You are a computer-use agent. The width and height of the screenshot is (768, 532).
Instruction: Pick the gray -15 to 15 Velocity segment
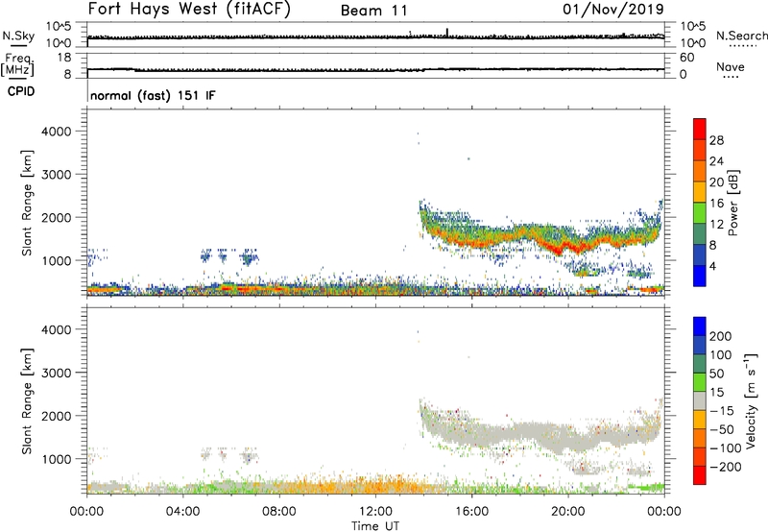pyautogui.click(x=700, y=400)
